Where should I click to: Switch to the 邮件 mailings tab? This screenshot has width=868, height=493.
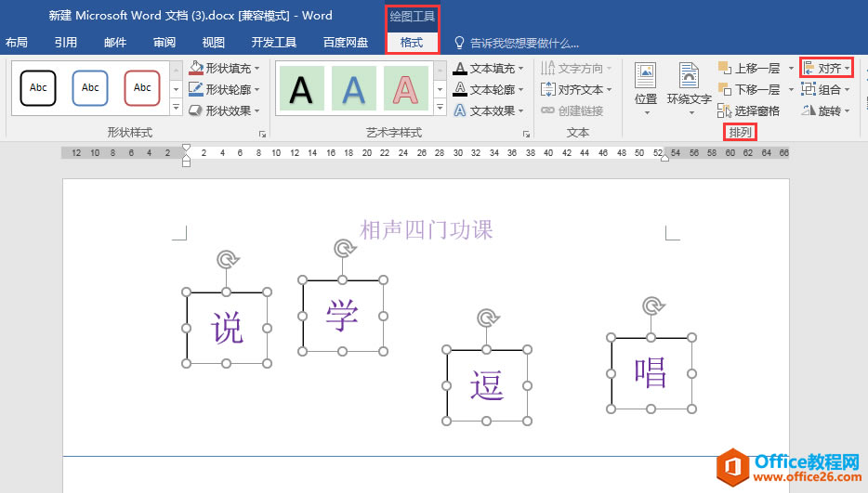(x=115, y=43)
